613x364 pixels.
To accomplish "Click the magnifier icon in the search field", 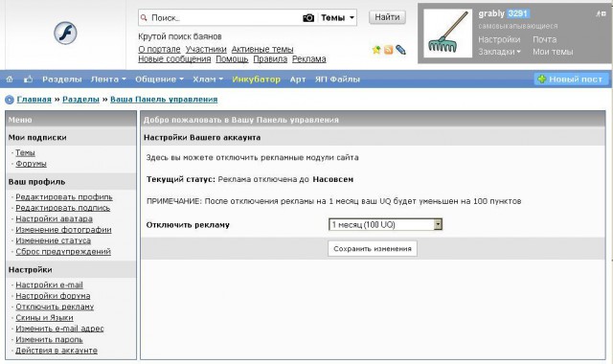I will tap(144, 17).
